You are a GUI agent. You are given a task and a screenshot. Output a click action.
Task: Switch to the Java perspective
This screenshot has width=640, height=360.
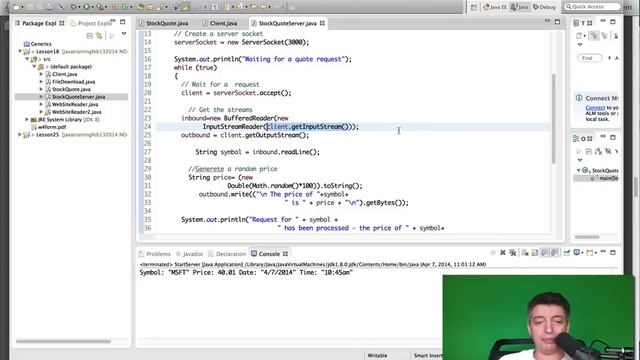[520, 7]
